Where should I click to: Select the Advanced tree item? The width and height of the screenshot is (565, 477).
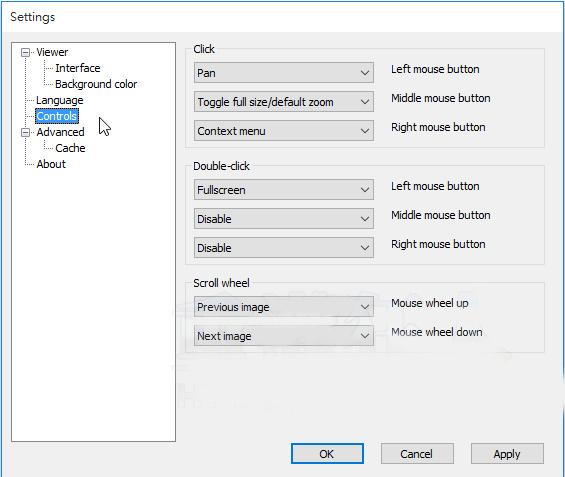(60, 132)
